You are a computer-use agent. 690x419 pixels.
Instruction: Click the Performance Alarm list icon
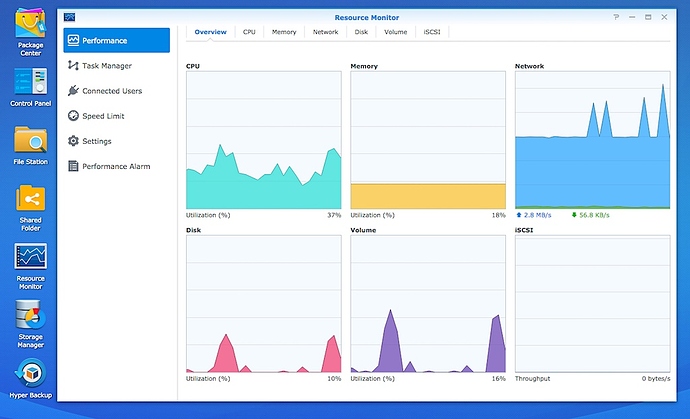click(73, 166)
